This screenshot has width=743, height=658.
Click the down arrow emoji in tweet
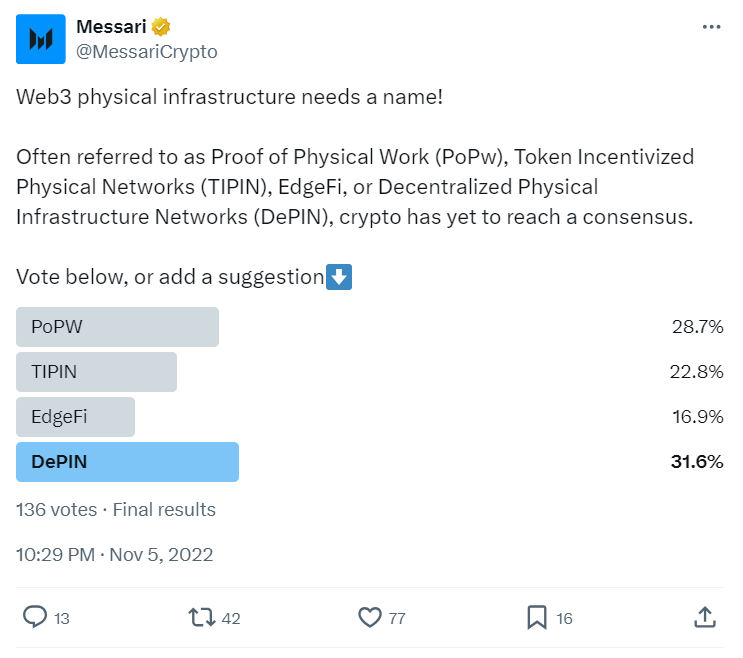click(339, 277)
